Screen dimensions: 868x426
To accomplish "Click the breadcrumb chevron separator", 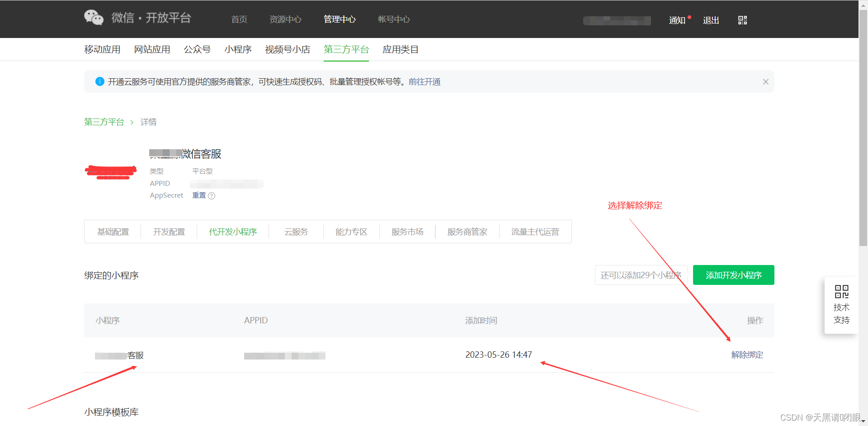I will click(132, 123).
